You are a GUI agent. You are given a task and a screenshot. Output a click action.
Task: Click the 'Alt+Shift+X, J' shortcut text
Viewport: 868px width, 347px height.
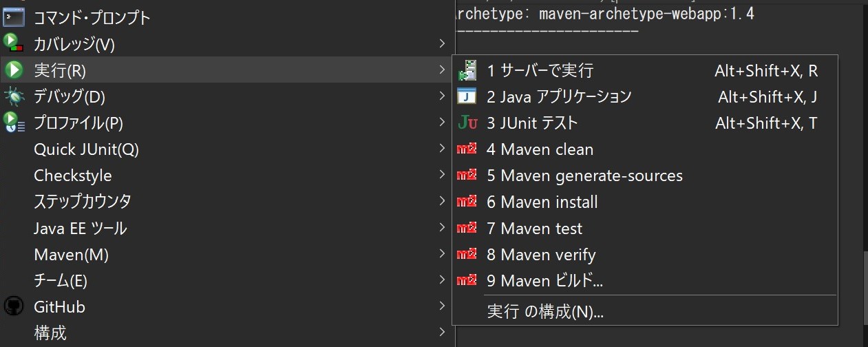(x=768, y=97)
